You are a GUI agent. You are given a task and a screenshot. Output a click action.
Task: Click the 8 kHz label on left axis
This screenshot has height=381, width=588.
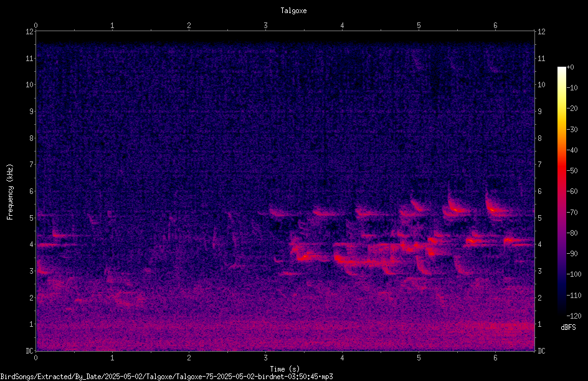click(x=31, y=138)
